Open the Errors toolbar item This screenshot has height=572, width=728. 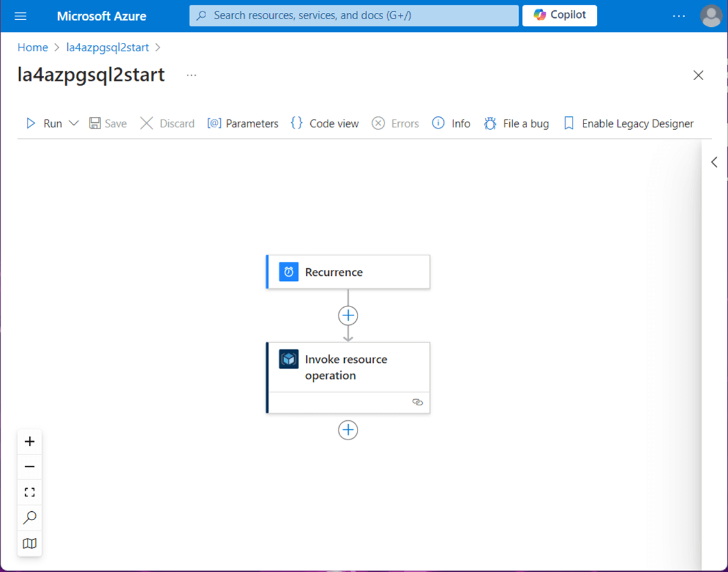(x=395, y=123)
